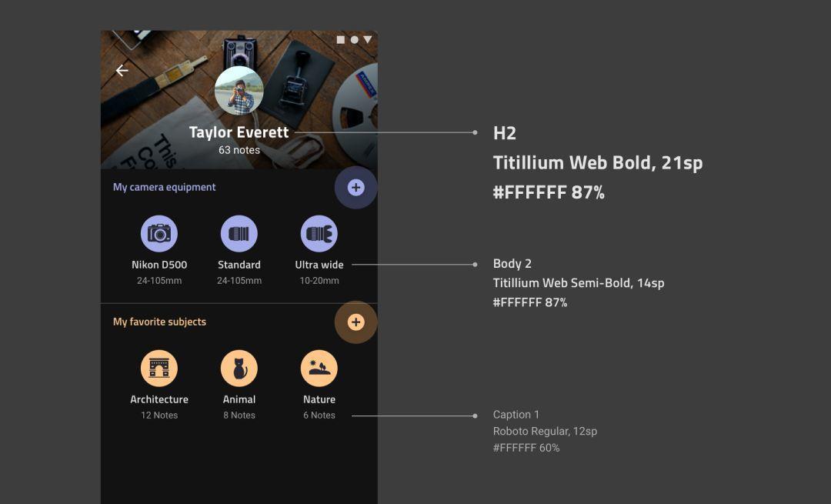831x504 pixels.
Task: Click the #FFFFFF 60% color value
Action: 526,448
